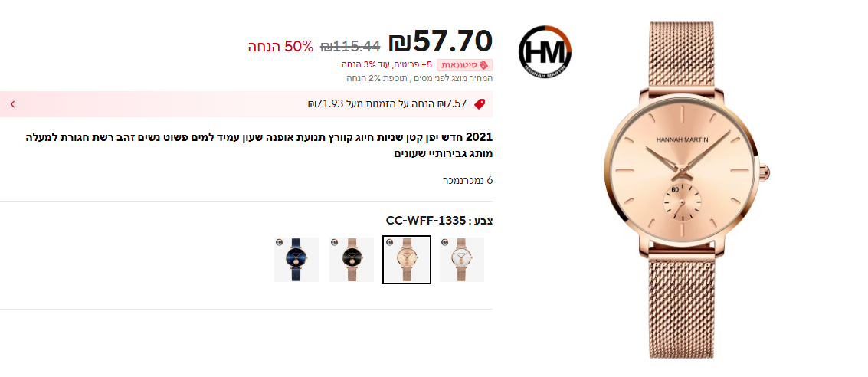Click the red 50% הנחה discount label
The image size is (868, 377).
click(280, 46)
